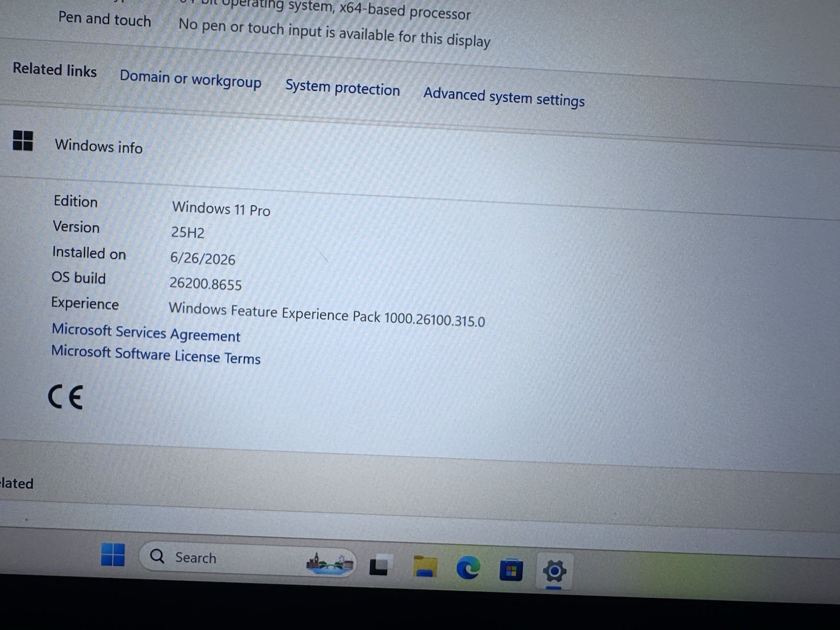Click the CE conformity mark
Screen dimensions: 840x630
[x=65, y=397]
